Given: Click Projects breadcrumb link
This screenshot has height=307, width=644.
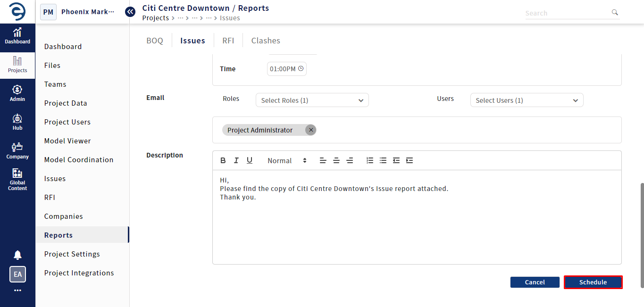Looking at the screenshot, I should 155,18.
